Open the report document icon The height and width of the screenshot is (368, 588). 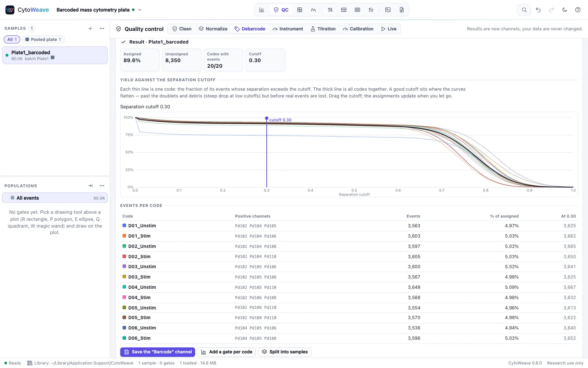tap(402, 10)
